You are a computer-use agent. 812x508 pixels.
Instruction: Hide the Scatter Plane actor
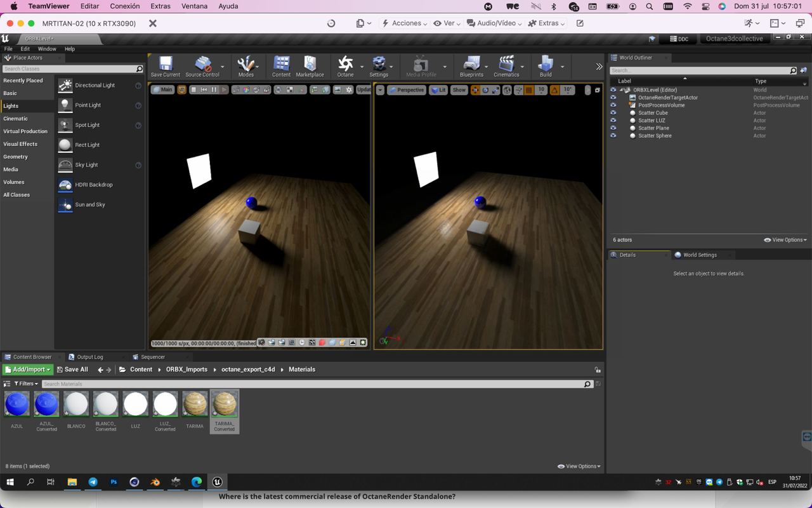tap(613, 128)
